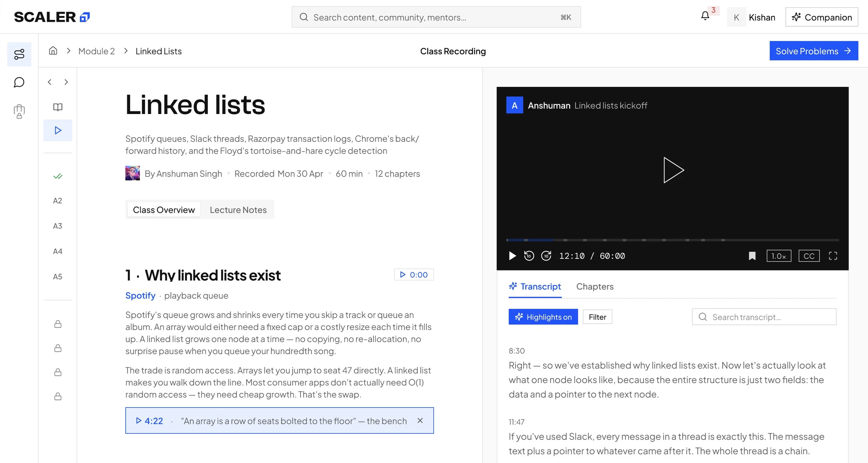This screenshot has width=868, height=463.
Task: Open the book reading icon in lesson rail
Action: click(58, 107)
